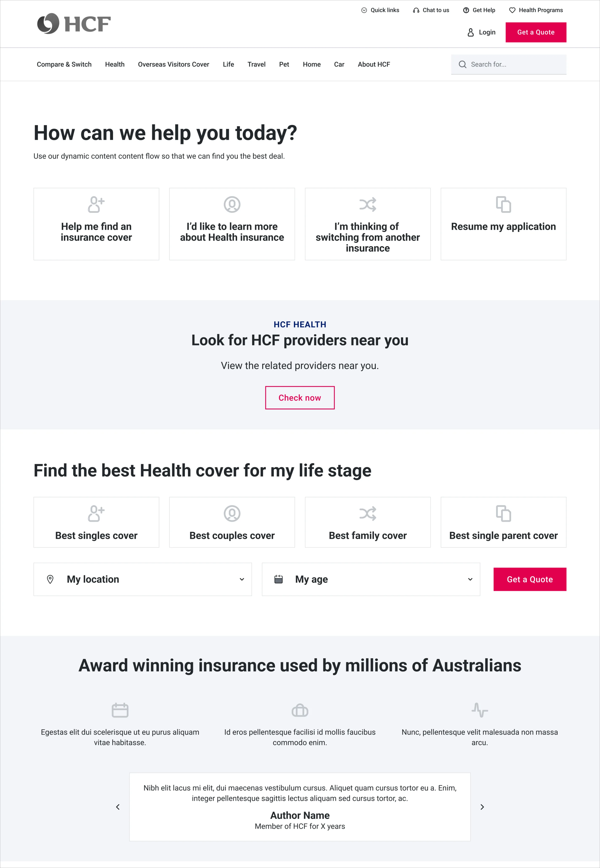
Task: Show the next testimonial with right chevron
Action: pos(482,807)
